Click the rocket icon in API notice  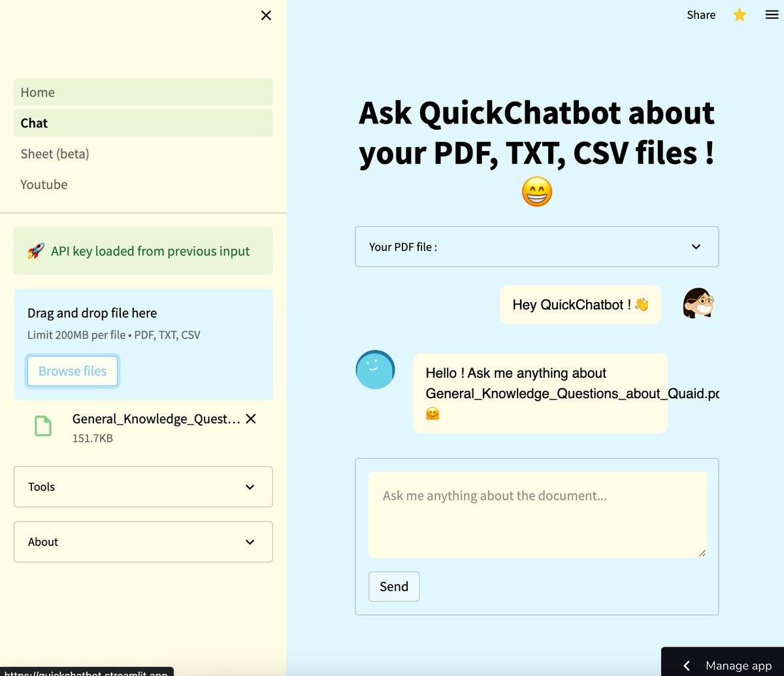coord(36,250)
